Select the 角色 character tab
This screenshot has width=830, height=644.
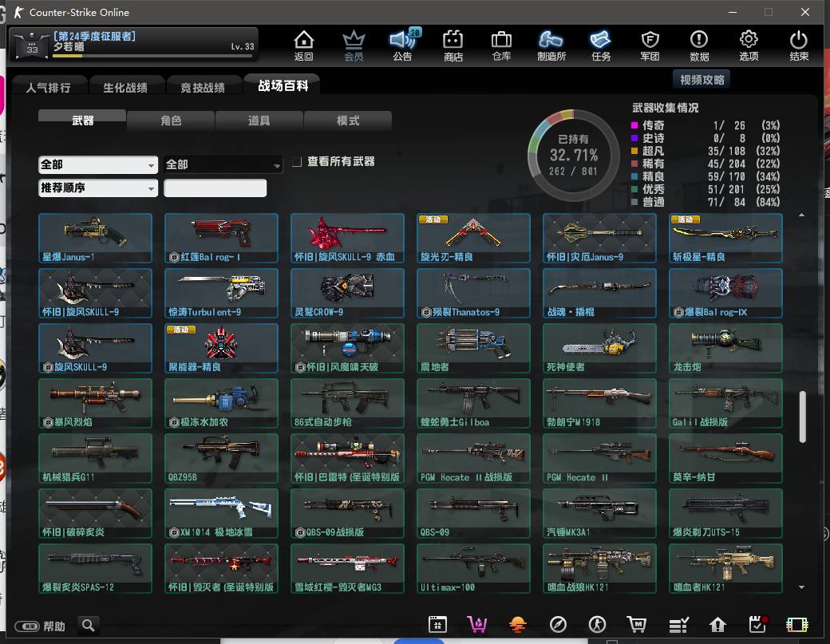click(x=171, y=121)
